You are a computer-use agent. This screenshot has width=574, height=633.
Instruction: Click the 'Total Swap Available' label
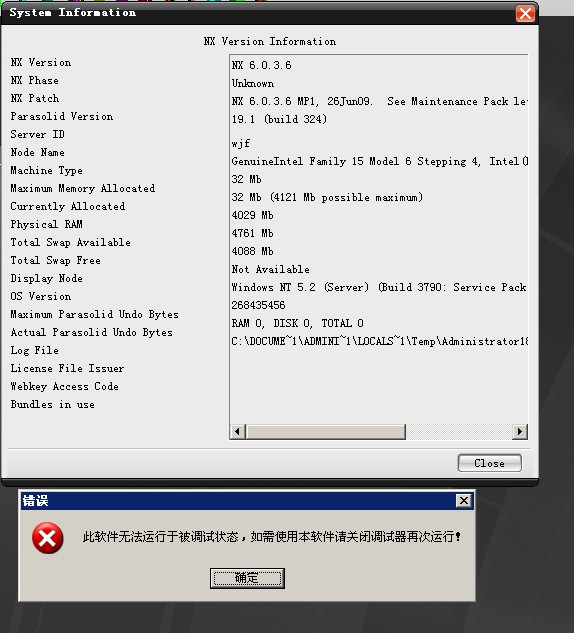pyautogui.click(x=71, y=242)
